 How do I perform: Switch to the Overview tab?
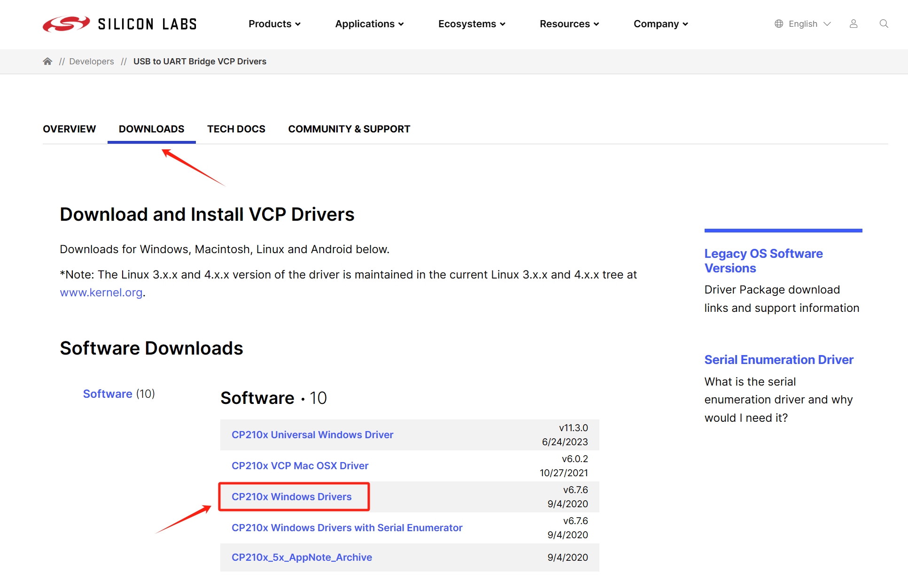(x=69, y=129)
